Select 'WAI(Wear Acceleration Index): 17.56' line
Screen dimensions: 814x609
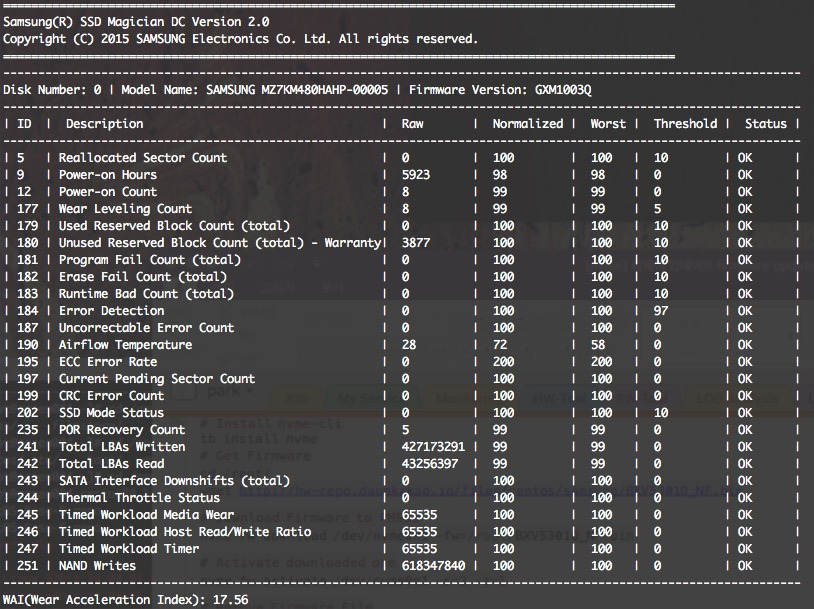126,600
